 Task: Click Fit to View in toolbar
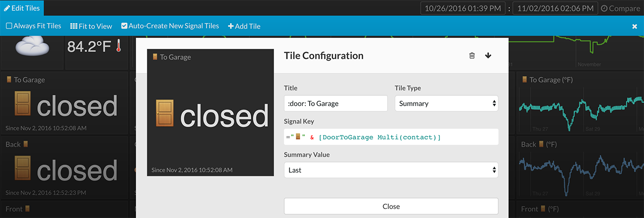coord(91,26)
